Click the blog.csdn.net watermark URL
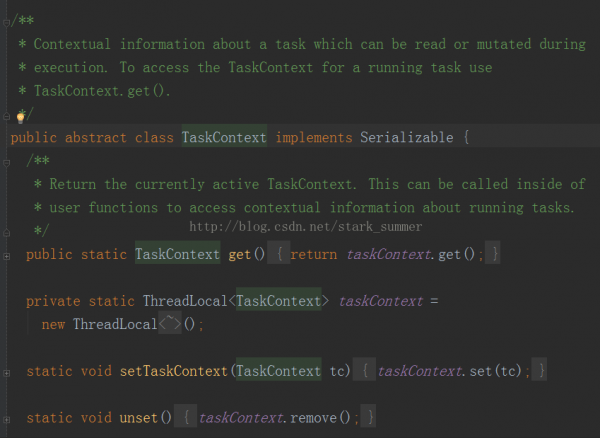 point(306,227)
